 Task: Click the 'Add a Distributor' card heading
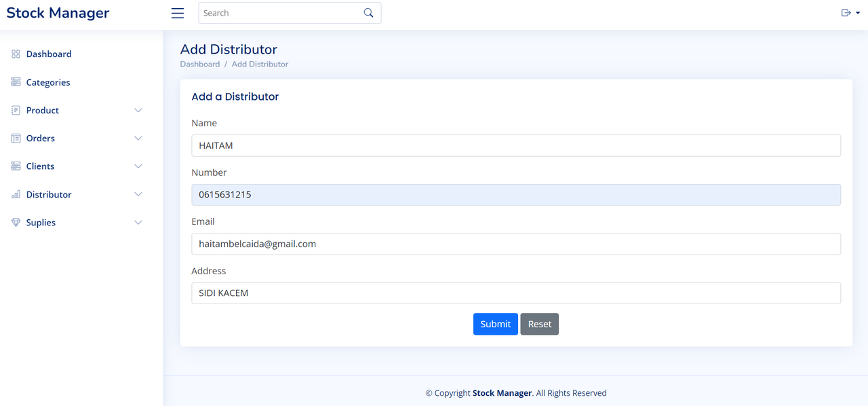coord(235,96)
